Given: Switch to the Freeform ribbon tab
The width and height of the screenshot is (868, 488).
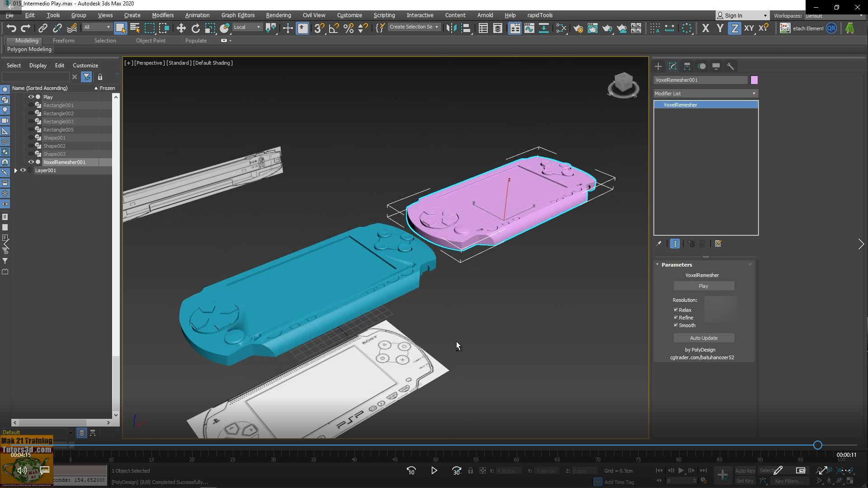Looking at the screenshot, I should [64, 41].
